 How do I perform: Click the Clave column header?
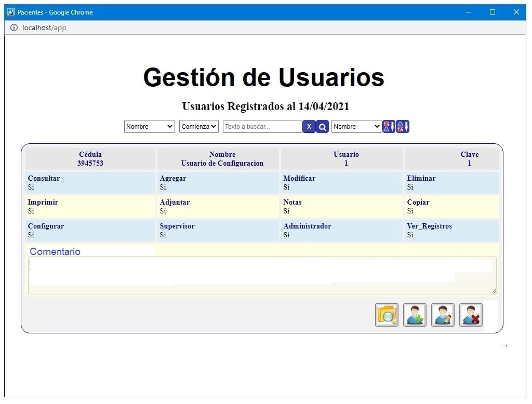(470, 154)
